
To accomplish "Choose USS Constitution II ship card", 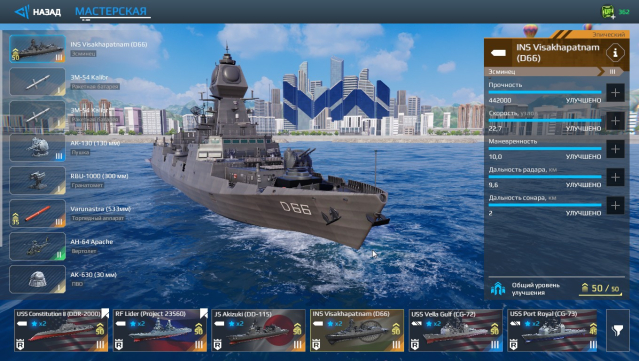I will click(62, 330).
